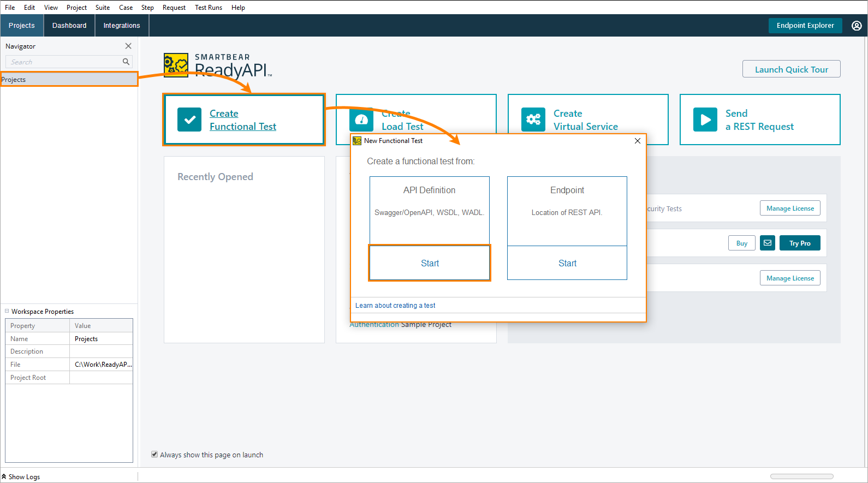Click Send a REST Request text
The image size is (868, 483).
759,120
